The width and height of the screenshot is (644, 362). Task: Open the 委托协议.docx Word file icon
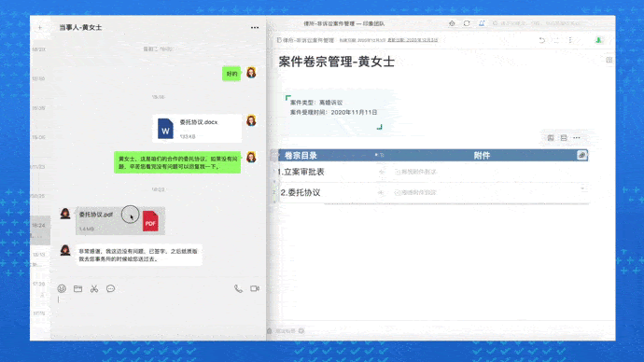click(x=165, y=129)
